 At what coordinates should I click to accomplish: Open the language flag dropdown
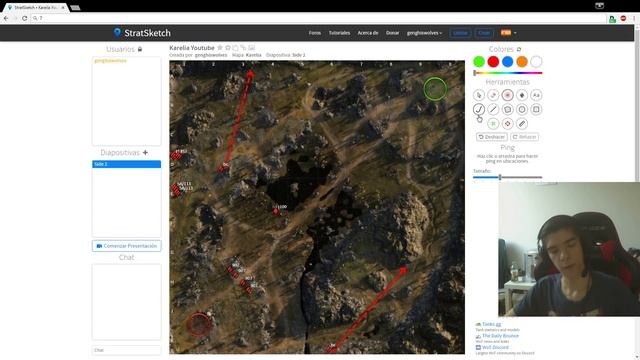tap(509, 33)
